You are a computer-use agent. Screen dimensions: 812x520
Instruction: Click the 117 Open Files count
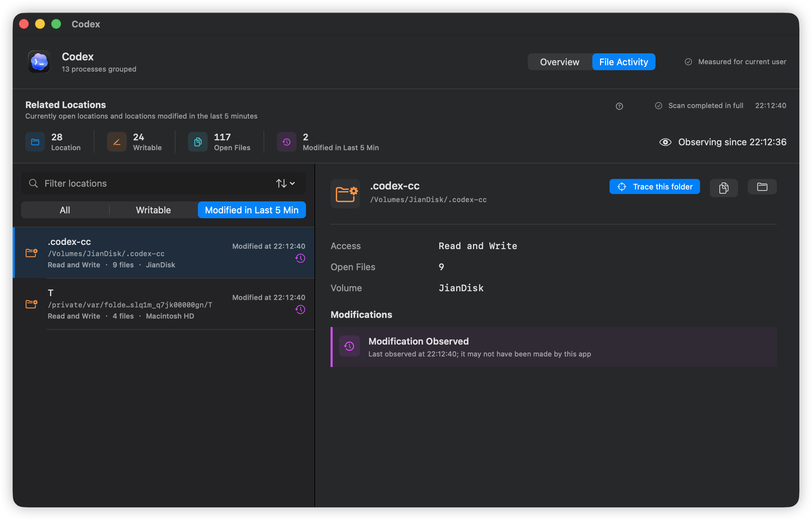[222, 137]
